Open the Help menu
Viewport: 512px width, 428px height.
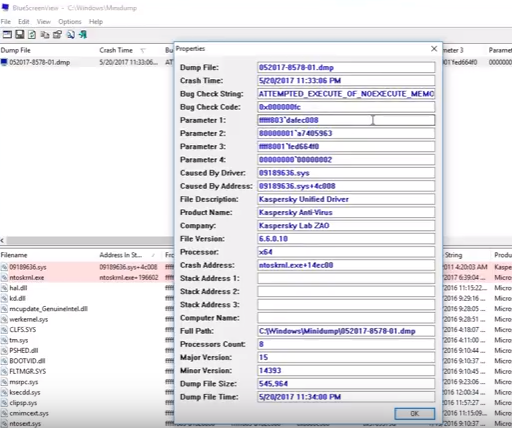click(96, 22)
